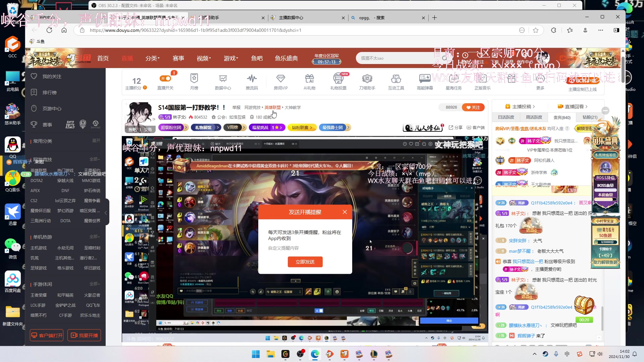Viewport: 644px width, 362px height.
Task: Open File Explorer from the taskbar
Action: [x=270, y=354]
